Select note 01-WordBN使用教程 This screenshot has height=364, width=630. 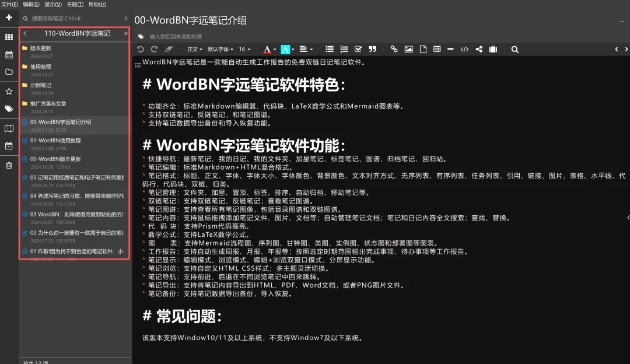point(75,144)
